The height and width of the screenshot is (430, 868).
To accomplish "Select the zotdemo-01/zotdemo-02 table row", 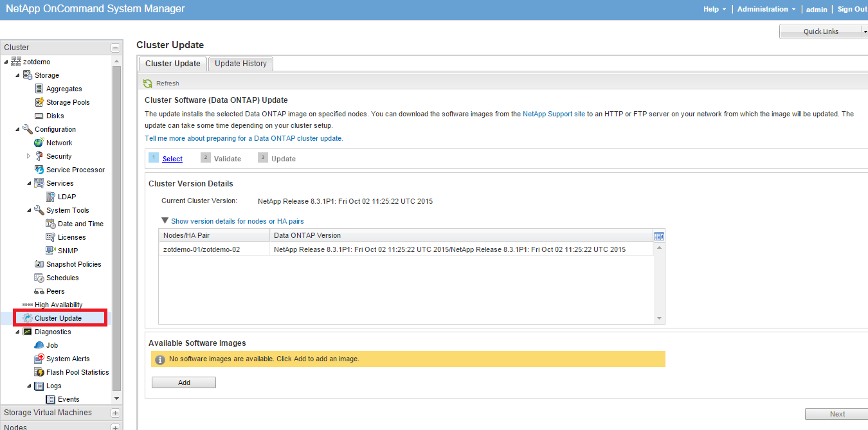I will [x=406, y=249].
